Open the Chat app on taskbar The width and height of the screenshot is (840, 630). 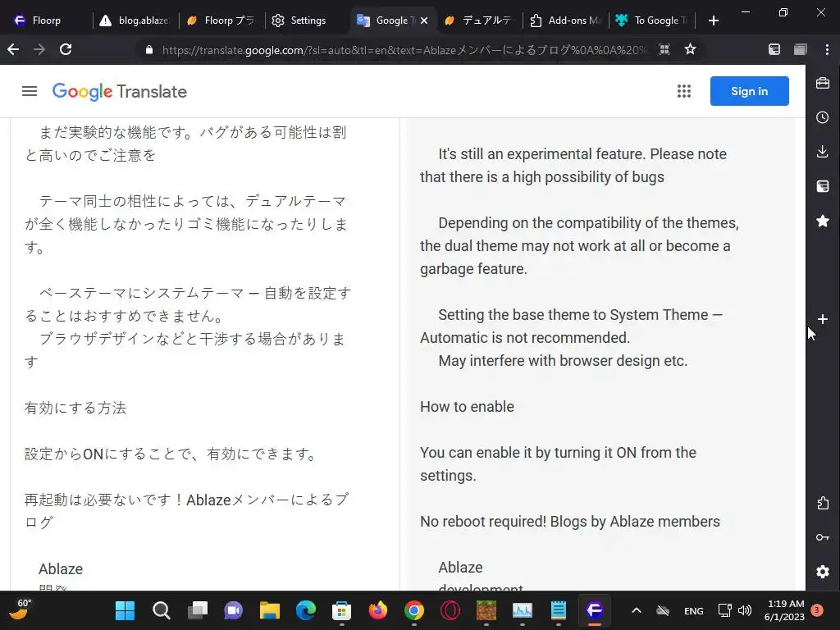coord(233,610)
